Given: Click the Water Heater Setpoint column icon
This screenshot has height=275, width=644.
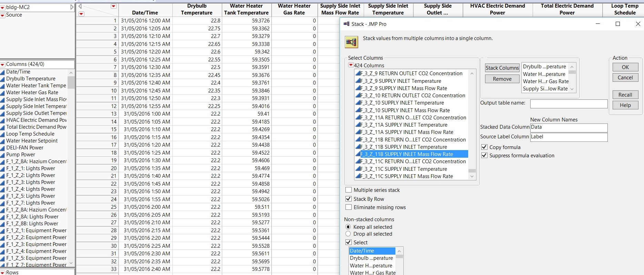Looking at the screenshot, I should (3, 141).
